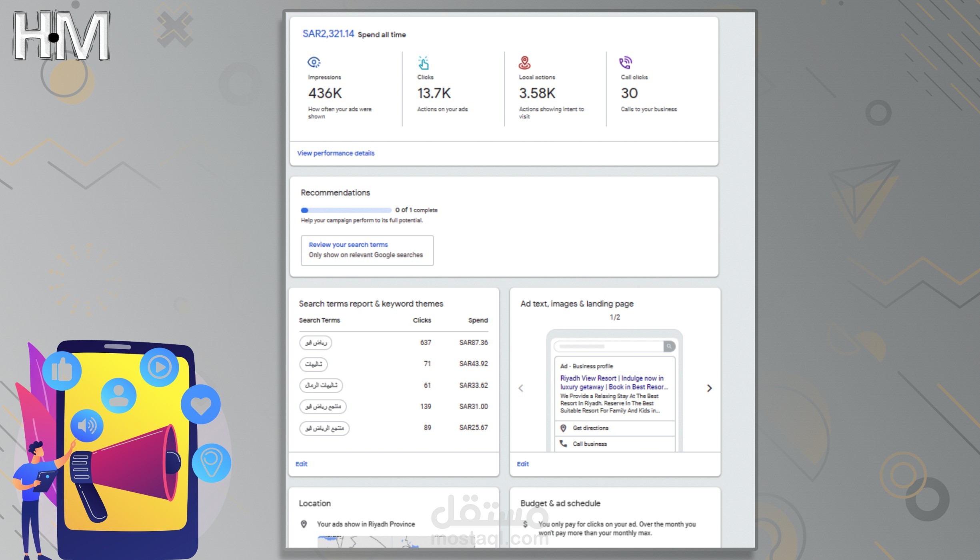
Task: Click the search input field in ad preview
Action: 608,347
